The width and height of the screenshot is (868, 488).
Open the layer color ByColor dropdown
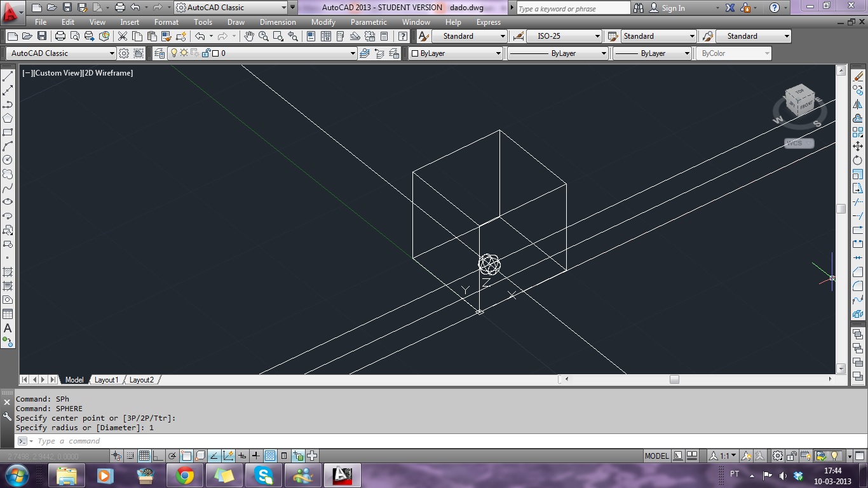click(x=734, y=53)
